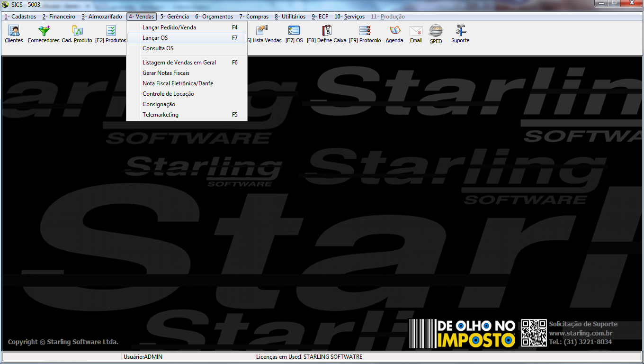Select Lançar Pedido/Venda menu entry
The width and height of the screenshot is (644, 364).
(187, 27)
